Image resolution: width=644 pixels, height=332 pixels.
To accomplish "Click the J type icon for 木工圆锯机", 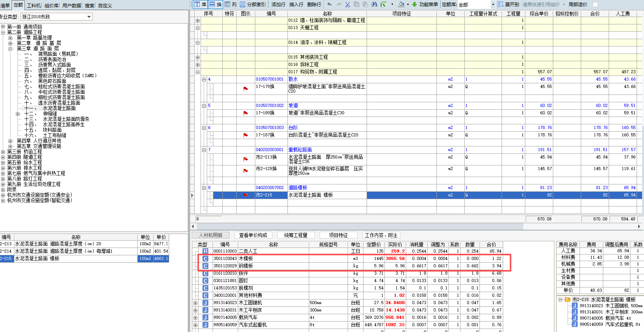I will (205, 303).
